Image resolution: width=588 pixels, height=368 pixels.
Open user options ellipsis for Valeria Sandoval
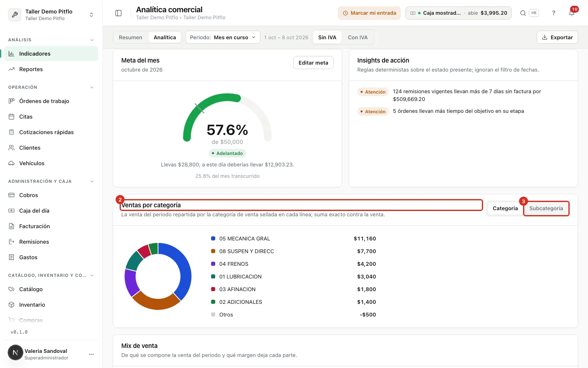click(x=91, y=354)
